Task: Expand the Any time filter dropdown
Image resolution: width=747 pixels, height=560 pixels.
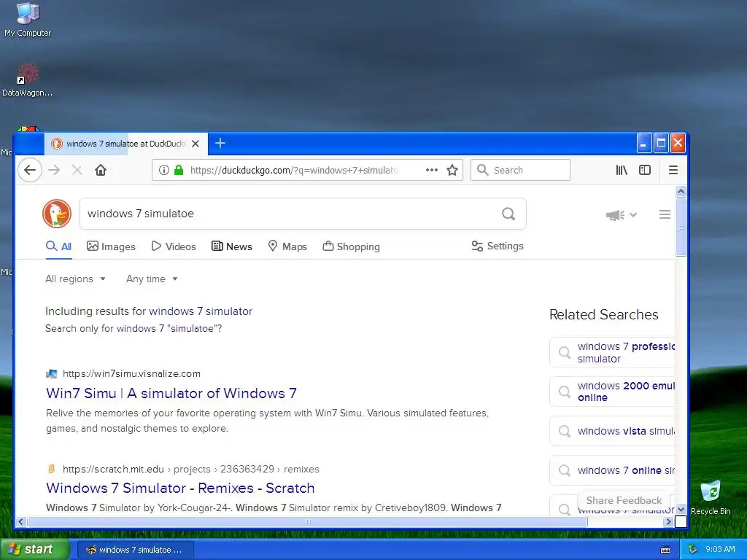Action: click(x=152, y=279)
